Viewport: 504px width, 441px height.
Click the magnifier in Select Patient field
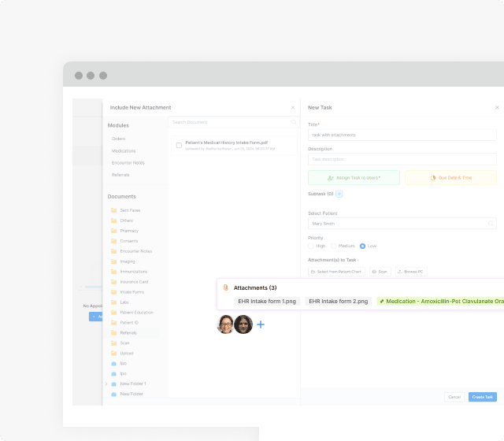(491, 223)
